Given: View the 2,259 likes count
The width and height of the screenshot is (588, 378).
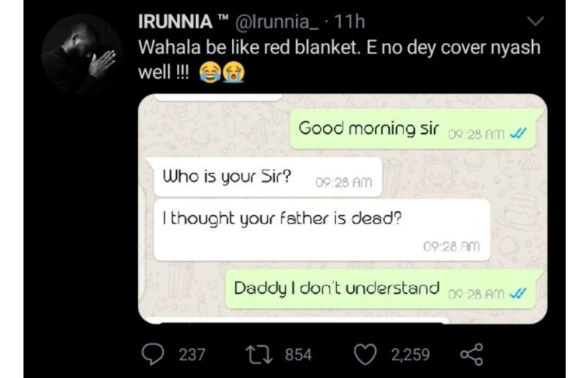Looking at the screenshot, I should [410, 354].
